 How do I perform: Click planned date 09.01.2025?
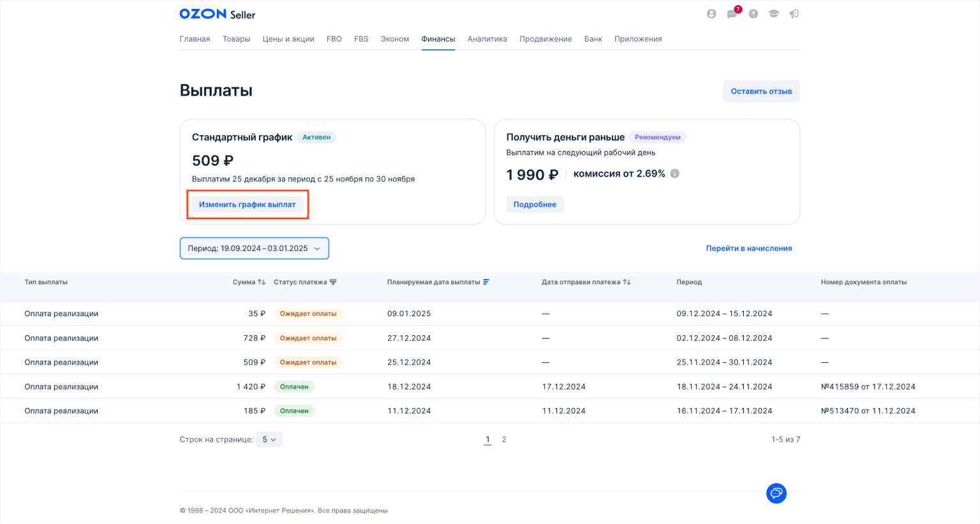(409, 314)
